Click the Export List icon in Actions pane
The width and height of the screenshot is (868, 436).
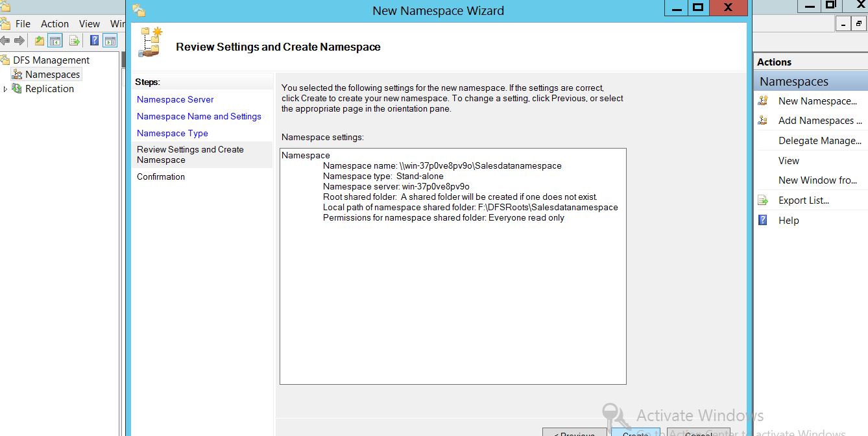pyautogui.click(x=764, y=200)
